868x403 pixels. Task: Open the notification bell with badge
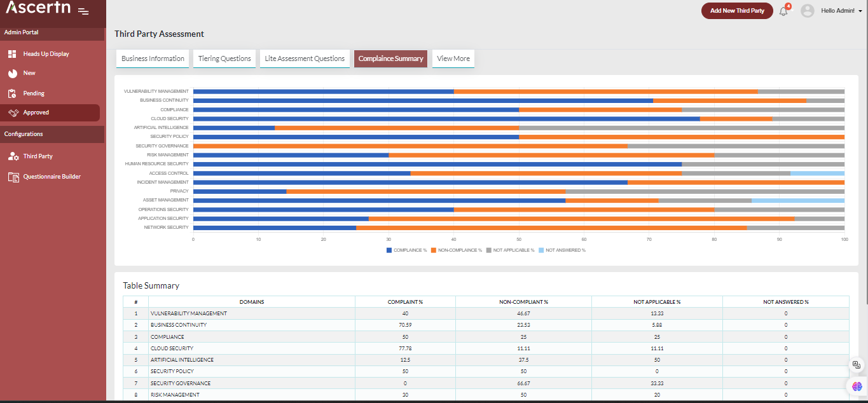point(783,11)
